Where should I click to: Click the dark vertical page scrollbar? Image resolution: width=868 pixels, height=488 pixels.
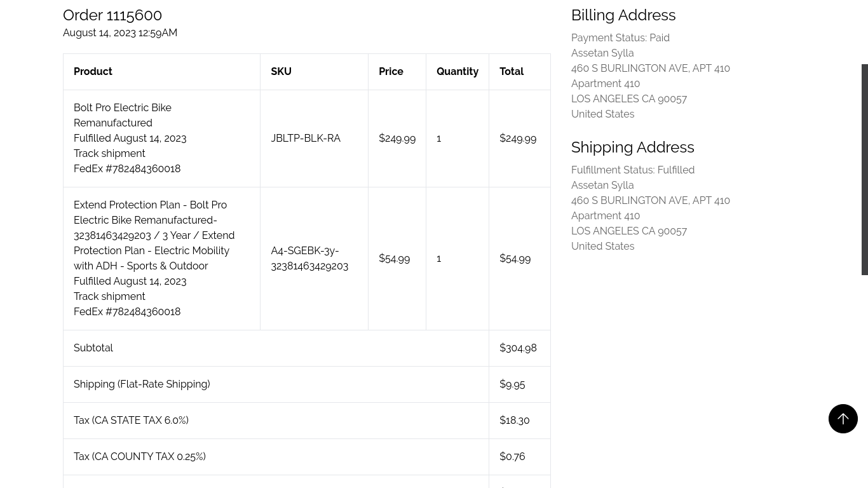pyautogui.click(x=864, y=170)
